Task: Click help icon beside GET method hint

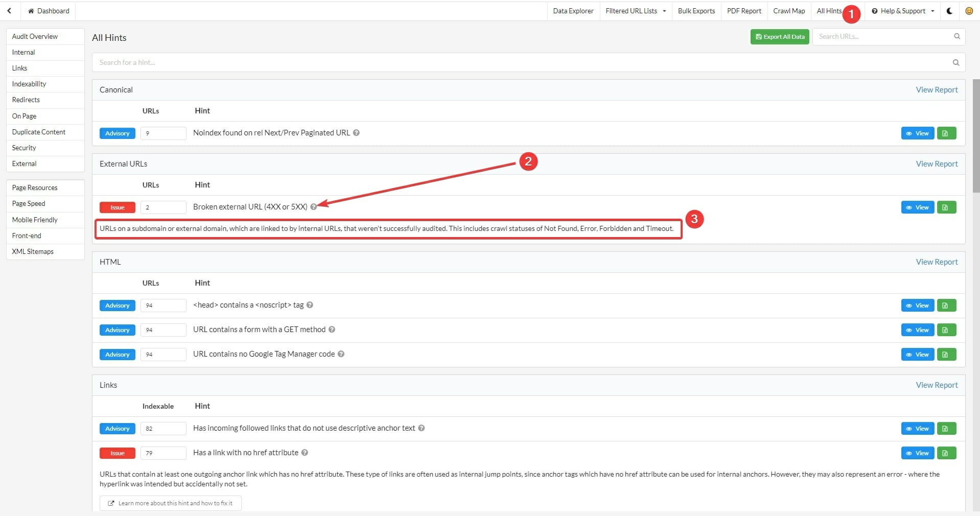Action: [332, 330]
